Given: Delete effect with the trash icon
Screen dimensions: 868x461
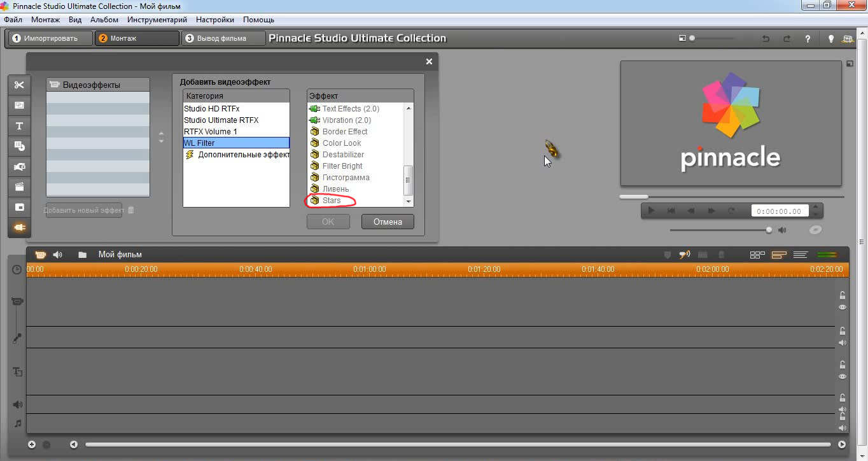Looking at the screenshot, I should (131, 210).
